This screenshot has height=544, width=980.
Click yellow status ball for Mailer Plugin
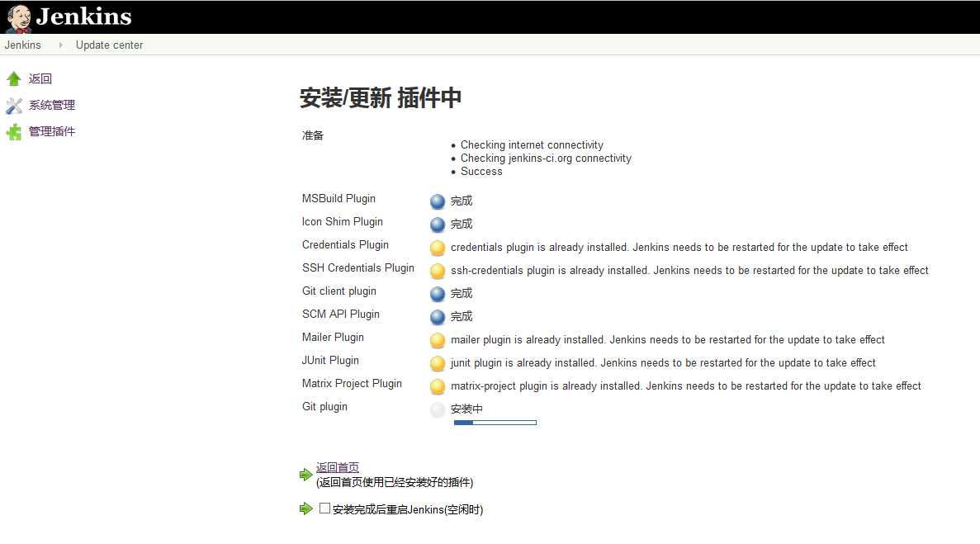click(x=438, y=340)
